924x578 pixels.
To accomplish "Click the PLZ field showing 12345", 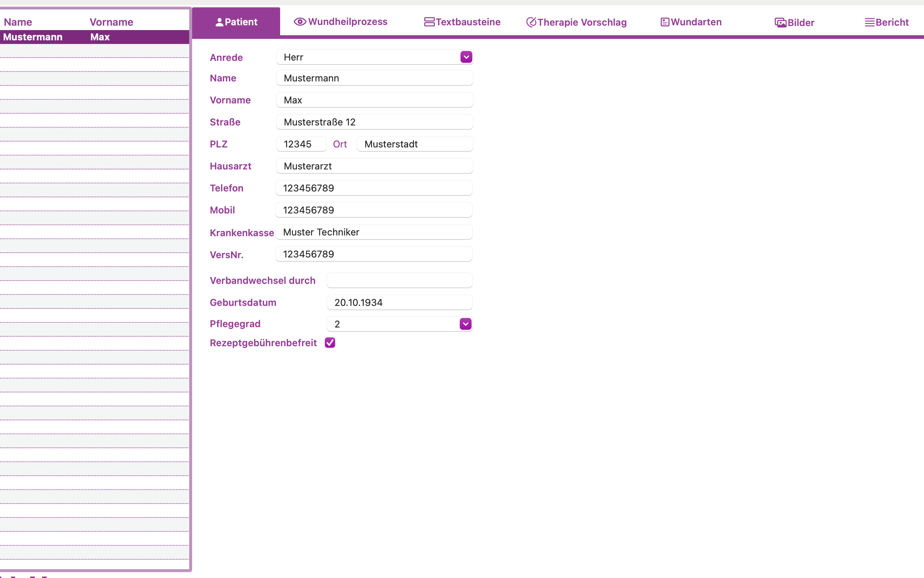I will click(300, 144).
